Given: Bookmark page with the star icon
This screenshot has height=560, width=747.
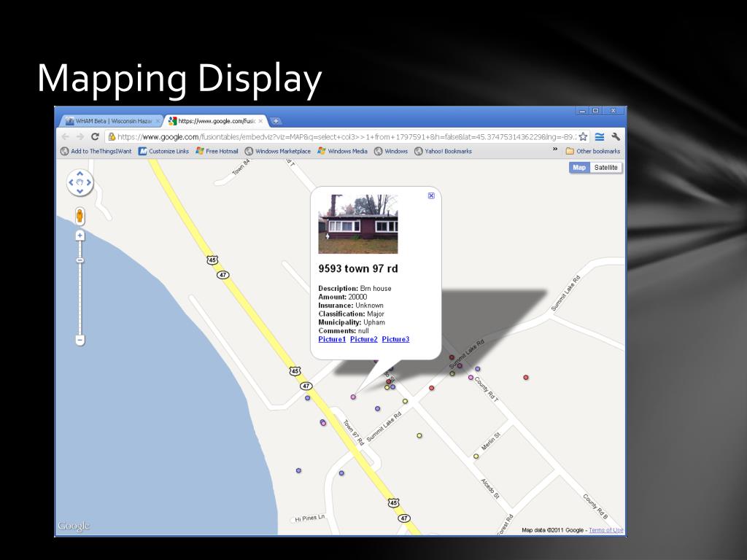Looking at the screenshot, I should [x=583, y=136].
